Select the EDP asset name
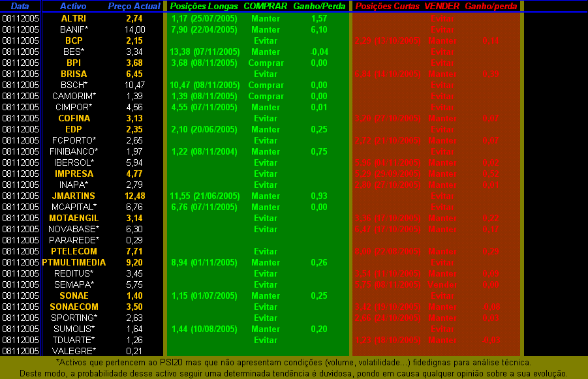The height and width of the screenshot is (379, 588). (x=74, y=129)
